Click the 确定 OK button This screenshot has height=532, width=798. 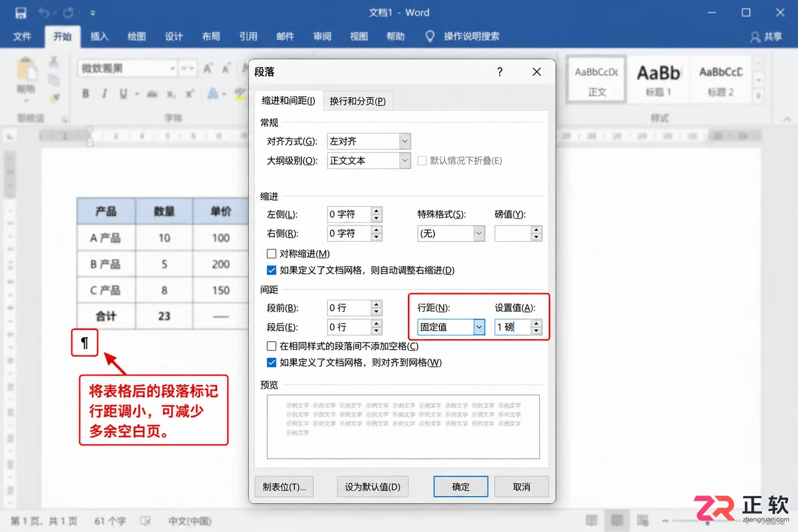coord(461,487)
